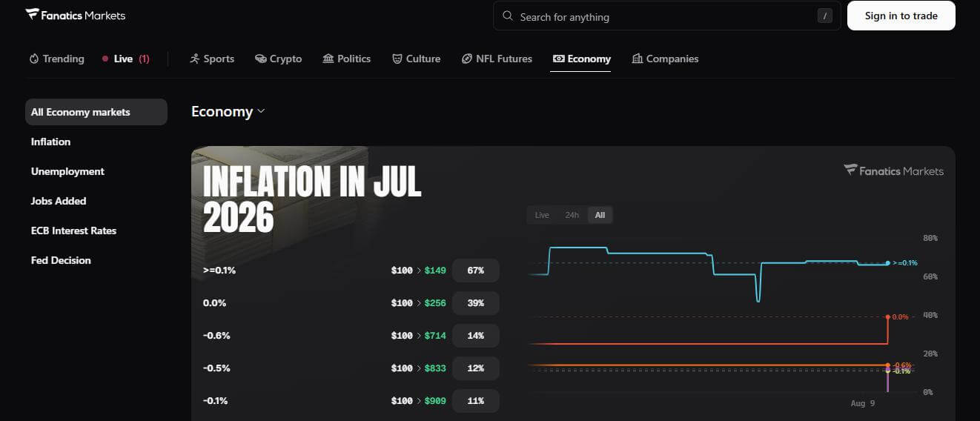Click the 39% button for 0.0%

tap(476, 303)
